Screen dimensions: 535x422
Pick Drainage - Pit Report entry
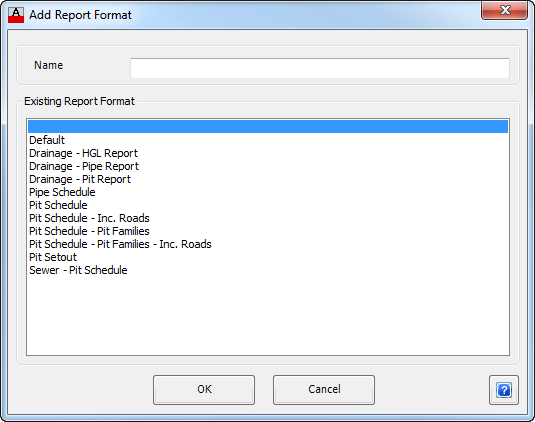(80, 179)
